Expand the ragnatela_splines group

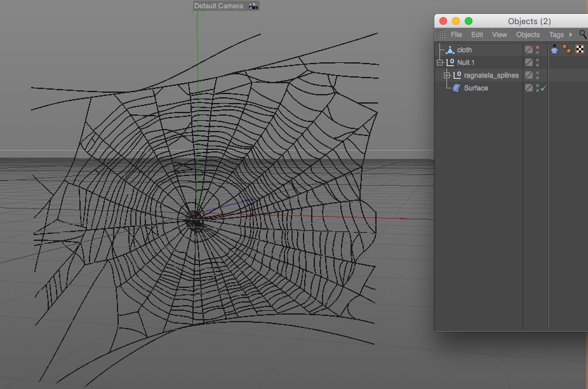[x=447, y=75]
